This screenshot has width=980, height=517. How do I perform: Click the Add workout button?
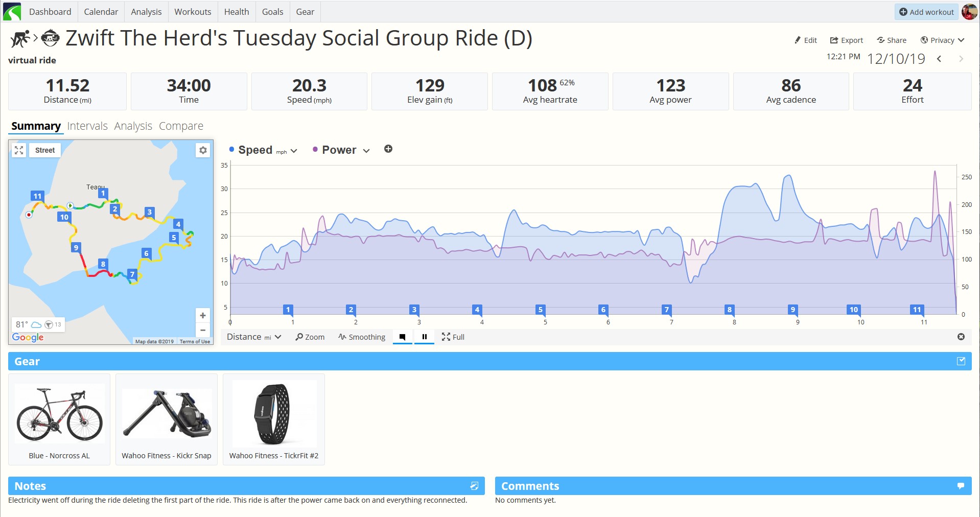(926, 12)
